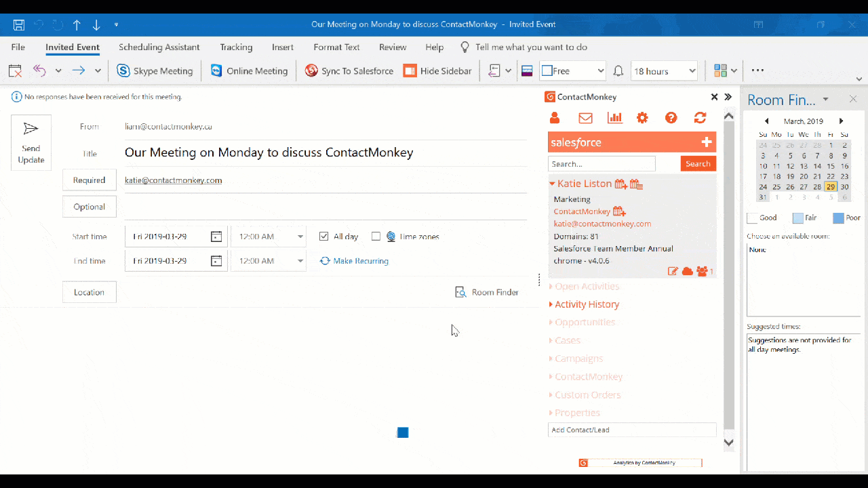Click the orange Search button in sidebar
The height and width of the screenshot is (488, 868).
698,164
